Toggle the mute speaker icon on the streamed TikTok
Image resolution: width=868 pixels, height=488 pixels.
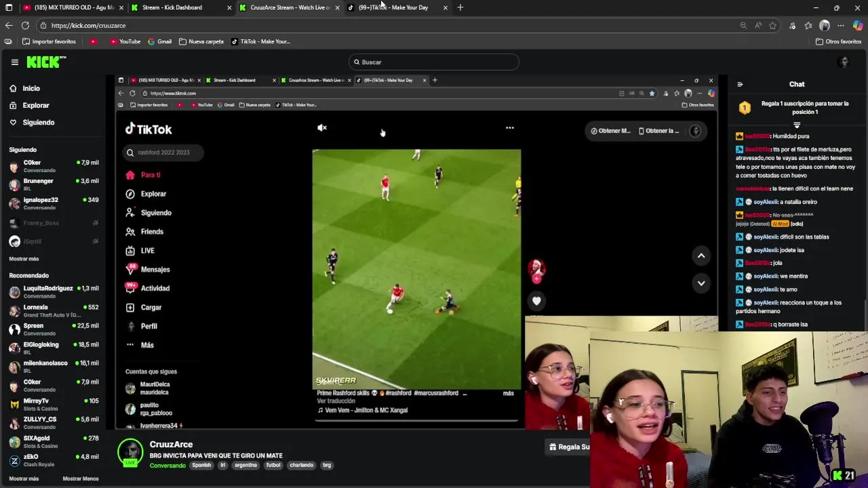coord(322,127)
